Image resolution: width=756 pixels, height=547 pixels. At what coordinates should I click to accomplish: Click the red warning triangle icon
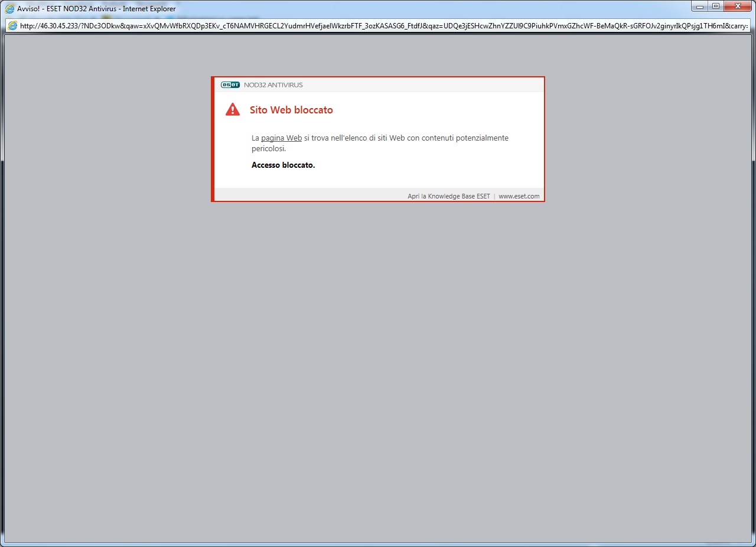233,109
